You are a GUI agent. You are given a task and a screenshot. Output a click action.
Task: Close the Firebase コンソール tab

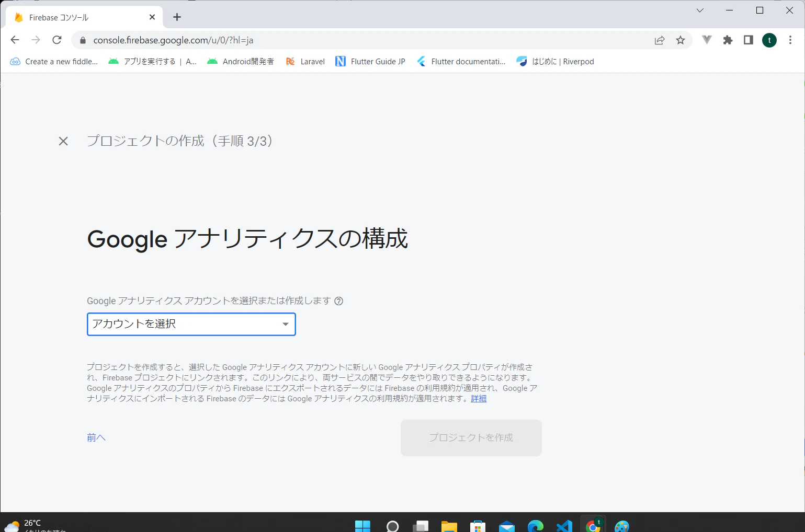152,17
